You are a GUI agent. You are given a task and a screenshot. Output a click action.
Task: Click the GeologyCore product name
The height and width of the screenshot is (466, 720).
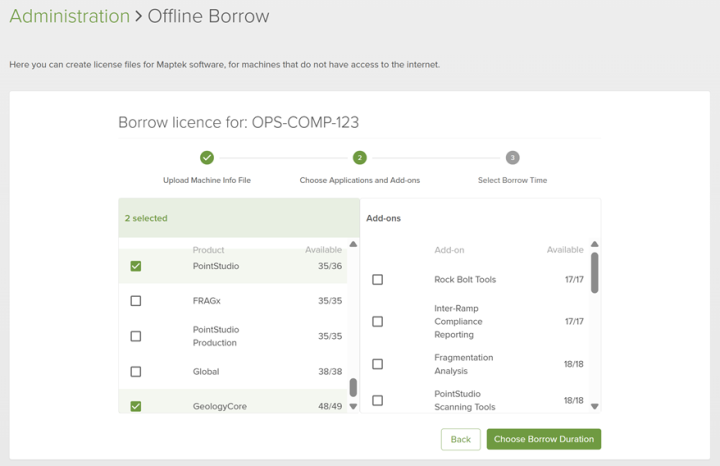coord(219,406)
